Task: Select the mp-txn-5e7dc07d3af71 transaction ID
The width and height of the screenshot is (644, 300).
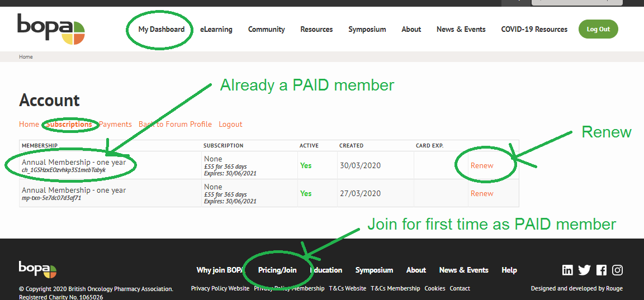Action: [x=51, y=198]
